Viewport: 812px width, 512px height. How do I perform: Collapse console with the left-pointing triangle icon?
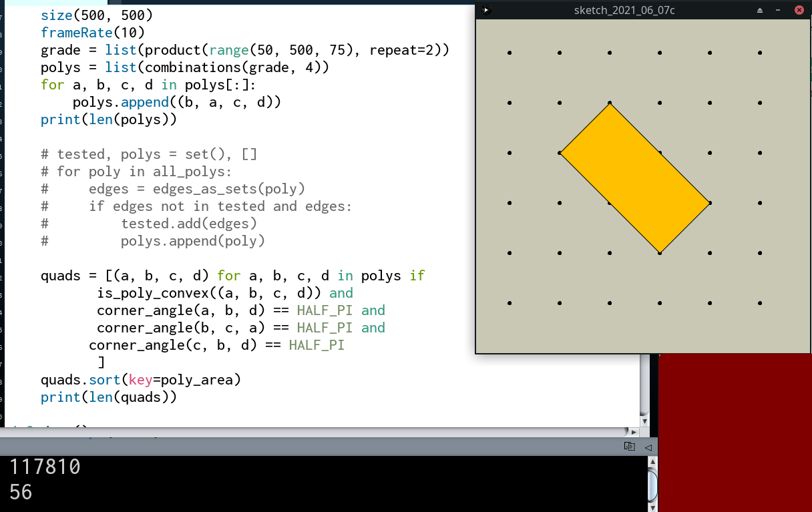pos(648,447)
